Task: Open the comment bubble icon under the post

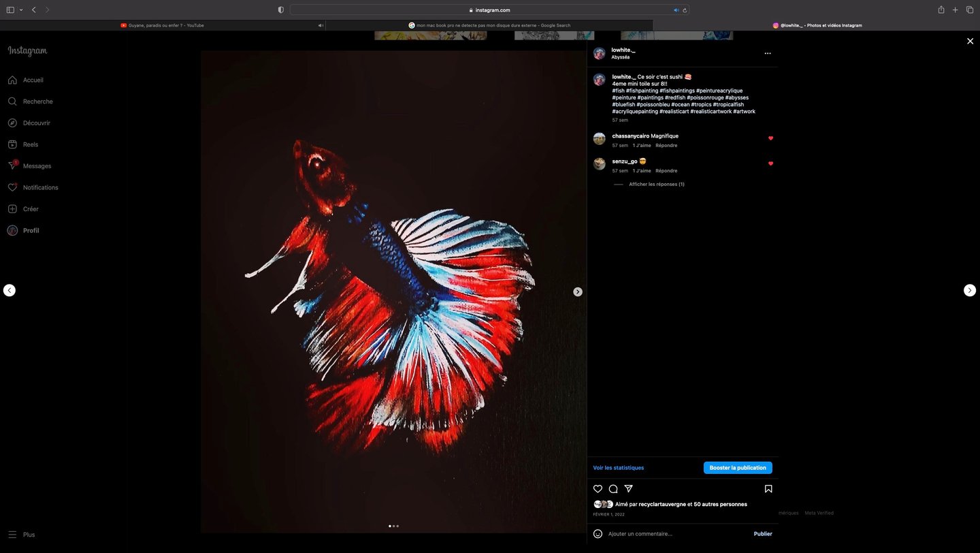Action: coord(612,488)
